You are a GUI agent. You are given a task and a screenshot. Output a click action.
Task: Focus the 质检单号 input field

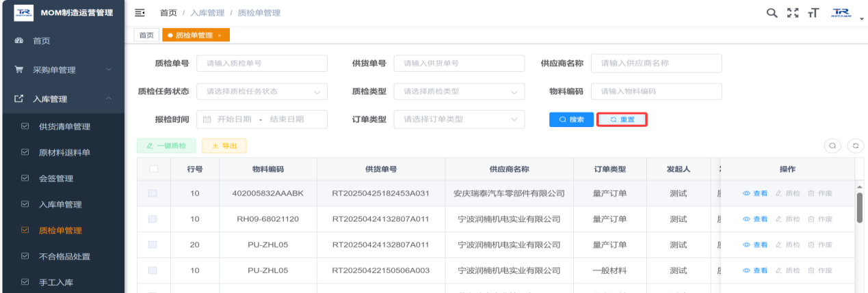click(x=262, y=63)
